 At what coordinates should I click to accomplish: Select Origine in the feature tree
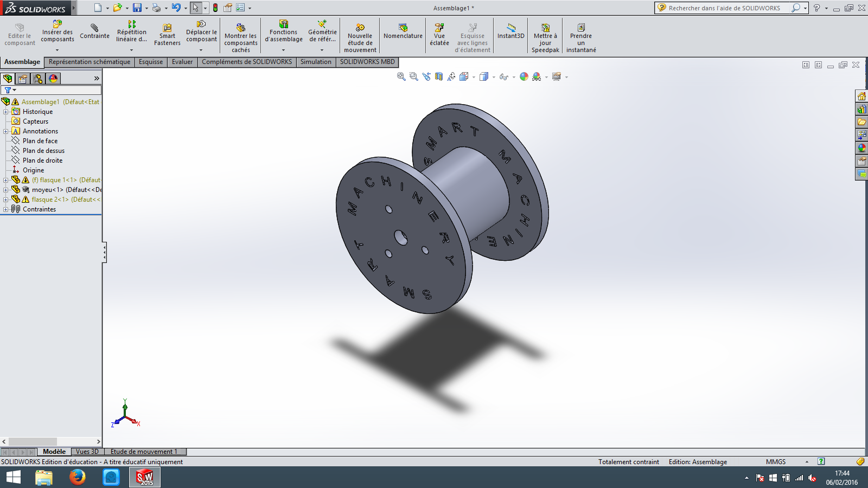tap(33, 170)
